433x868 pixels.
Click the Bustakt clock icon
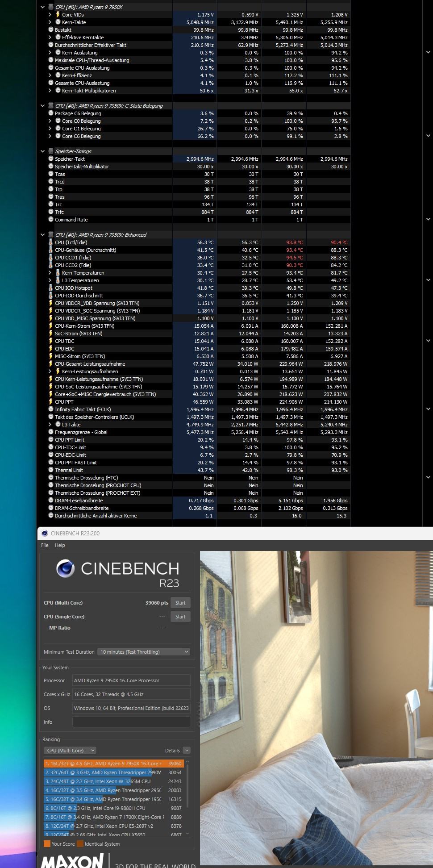pos(51,29)
